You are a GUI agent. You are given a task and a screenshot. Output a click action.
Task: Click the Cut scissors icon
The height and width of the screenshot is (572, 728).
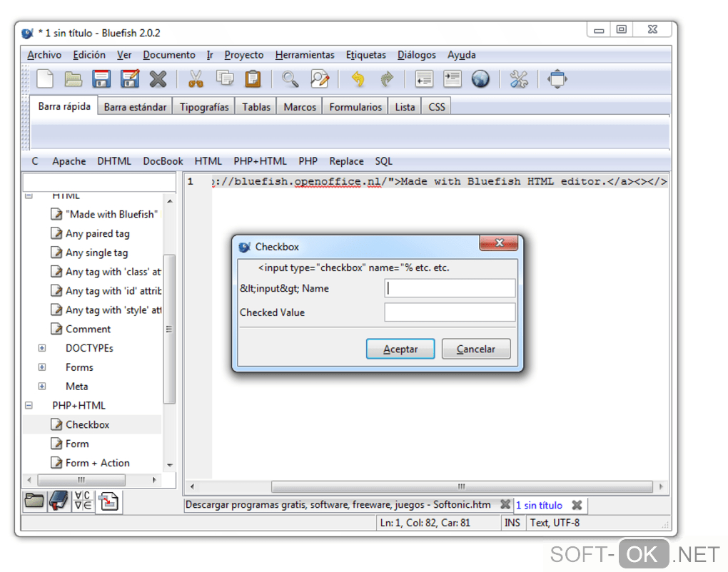196,79
